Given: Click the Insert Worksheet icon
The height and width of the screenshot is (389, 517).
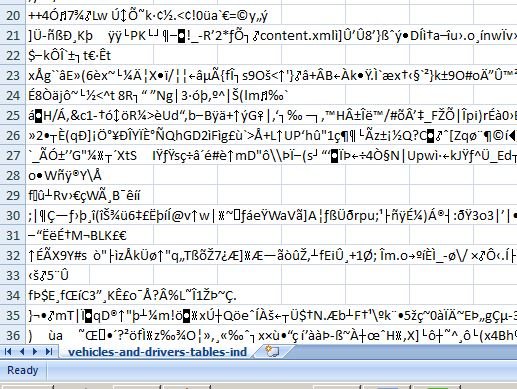Looking at the screenshot, I should point(272,351).
